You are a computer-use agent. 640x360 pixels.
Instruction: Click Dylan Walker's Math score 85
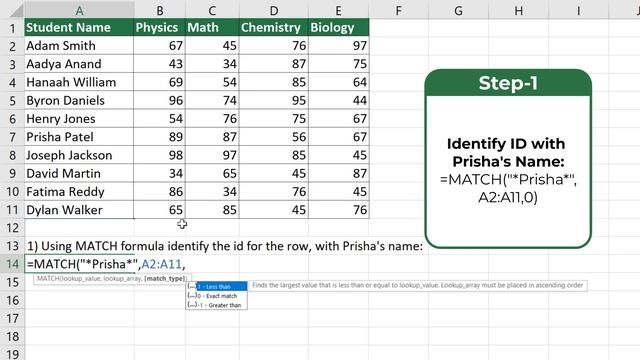[x=212, y=210]
